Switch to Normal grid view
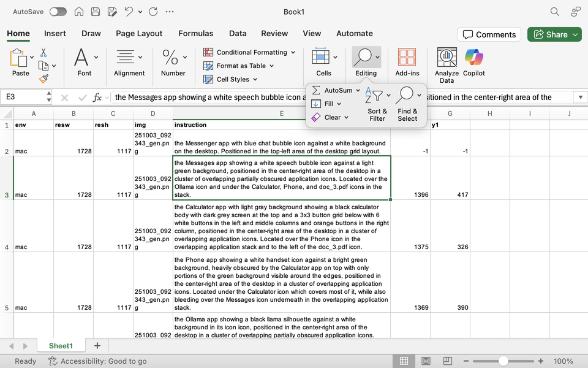This screenshot has height=368, width=588. tap(404, 361)
